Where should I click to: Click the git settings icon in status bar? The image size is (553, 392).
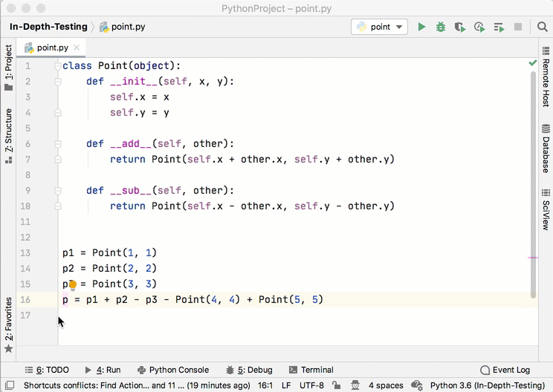coord(417,385)
